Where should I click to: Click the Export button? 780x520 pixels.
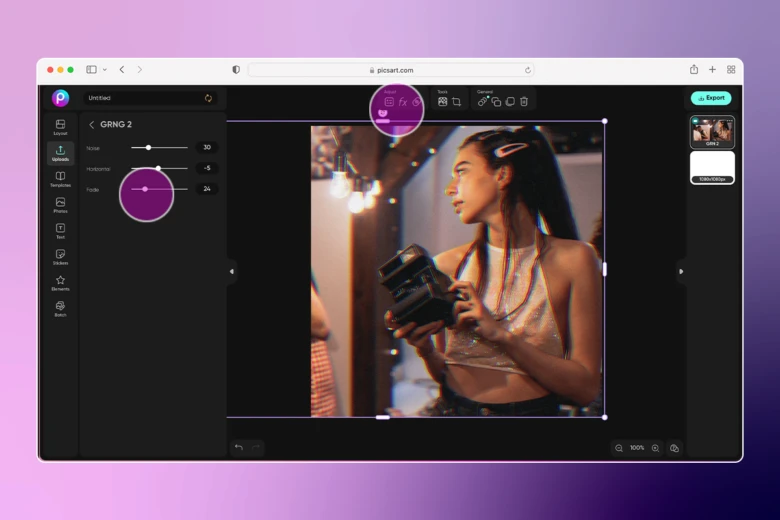(711, 98)
